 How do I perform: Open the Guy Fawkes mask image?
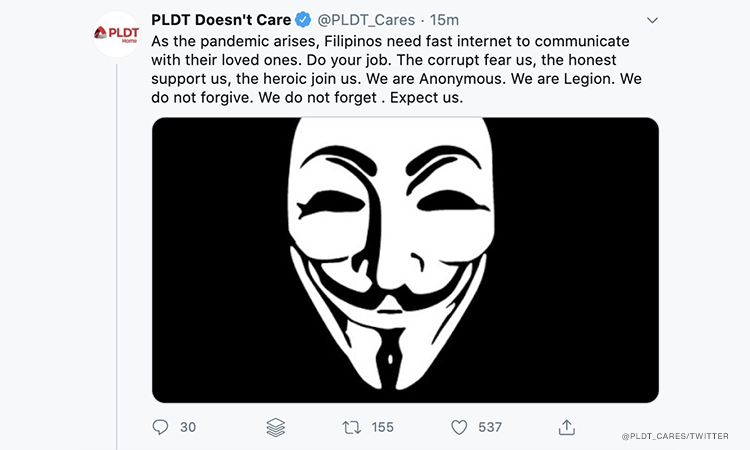405,260
